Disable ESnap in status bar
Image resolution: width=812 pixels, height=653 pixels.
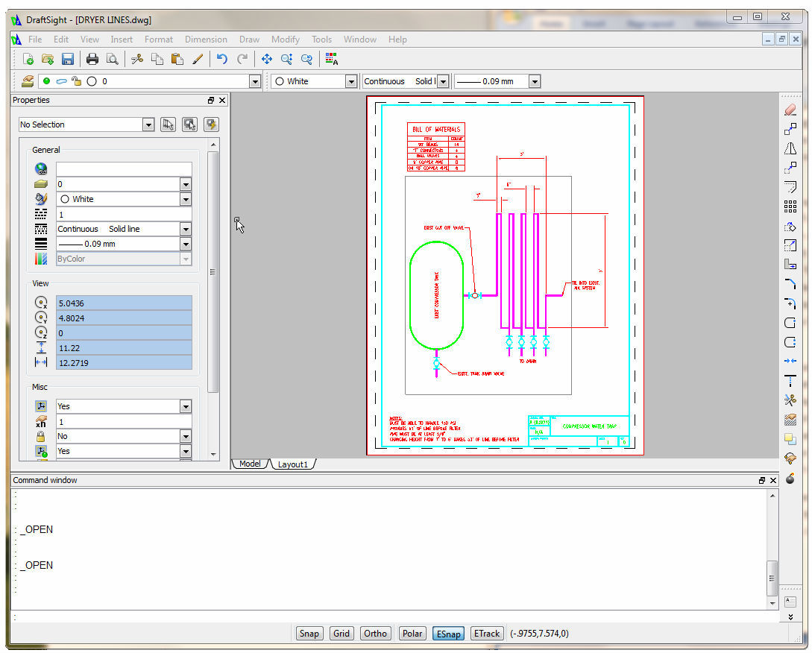point(447,634)
